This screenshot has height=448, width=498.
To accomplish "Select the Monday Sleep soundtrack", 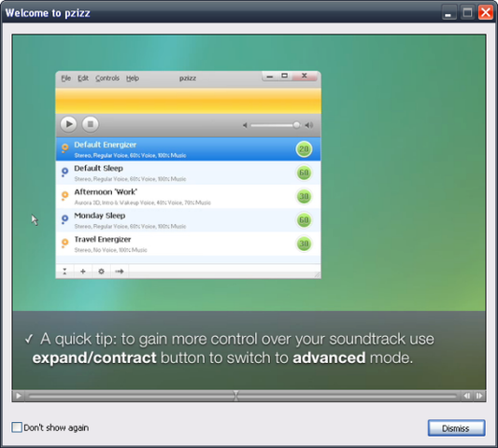I will coord(188,220).
